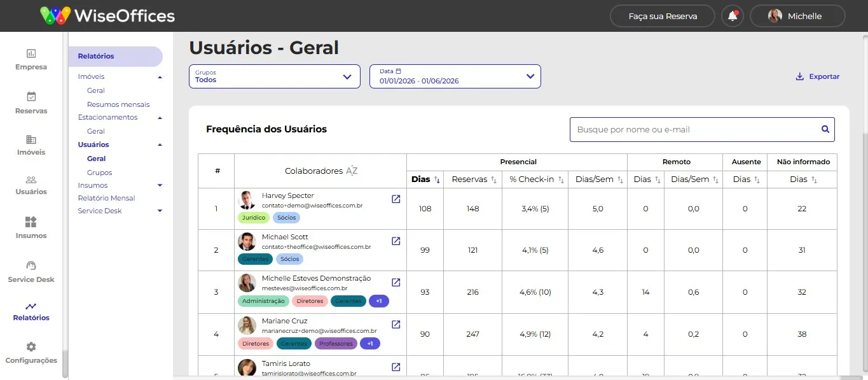
Task: Select Relatórios chart icon in sidebar
Action: coord(31,306)
